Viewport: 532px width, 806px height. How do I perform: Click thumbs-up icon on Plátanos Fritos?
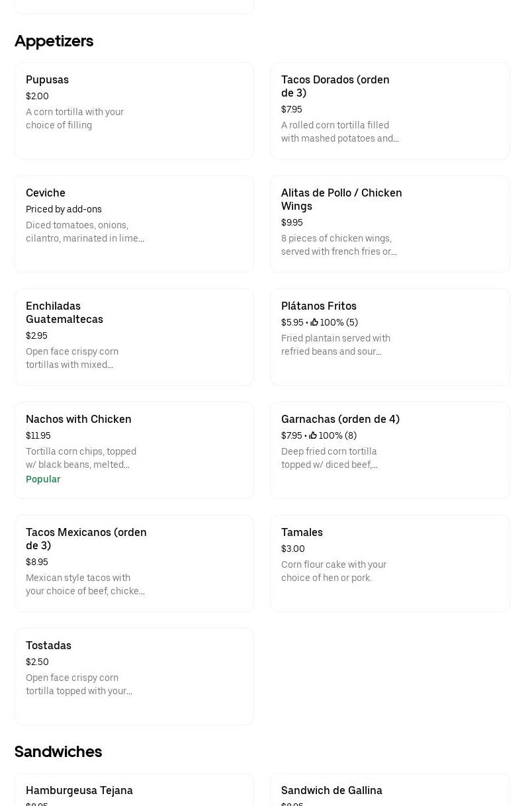pos(314,322)
